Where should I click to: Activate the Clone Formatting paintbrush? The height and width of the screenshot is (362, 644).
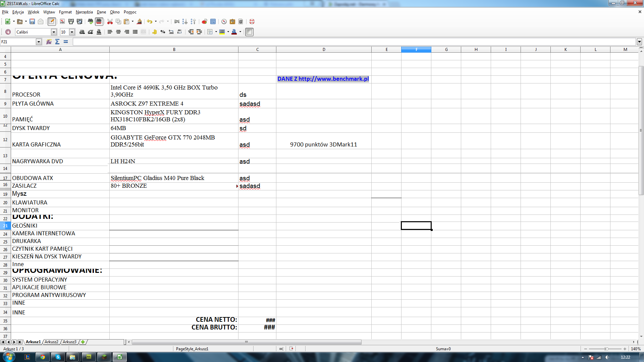click(139, 21)
